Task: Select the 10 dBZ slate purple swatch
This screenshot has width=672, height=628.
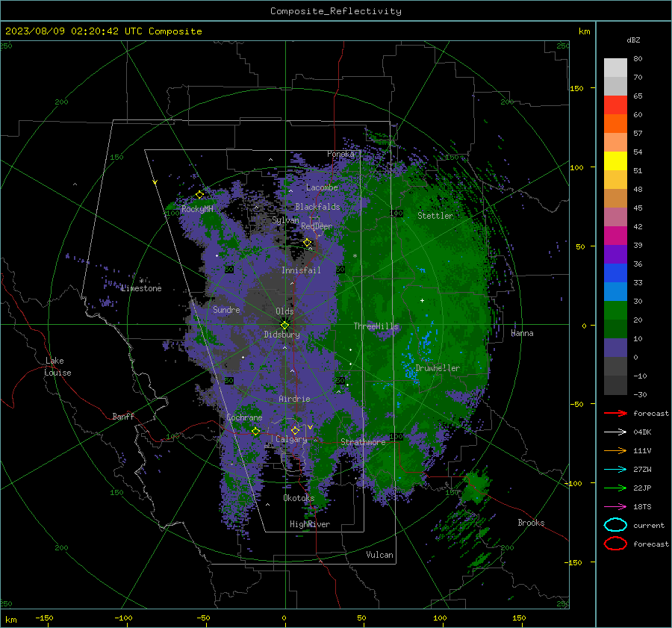Action: (615, 347)
